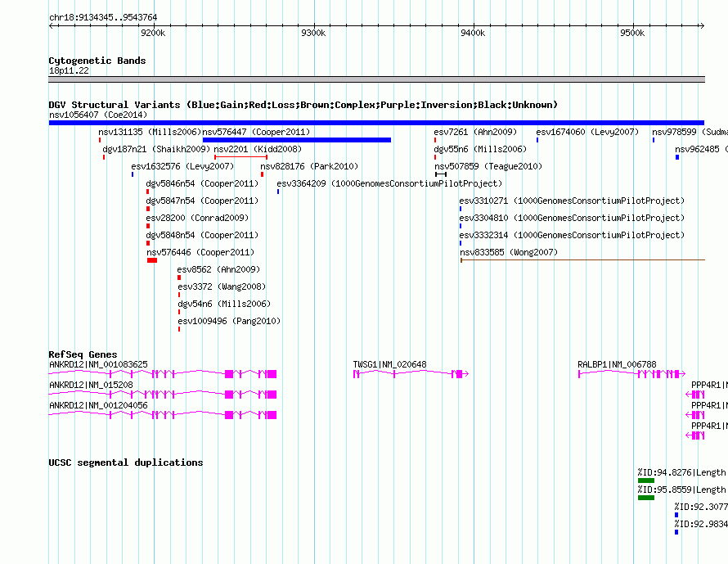Click the black nsv507859 unknown-type marker
Image resolution: width=728 pixels, height=564 pixels.
click(441, 174)
